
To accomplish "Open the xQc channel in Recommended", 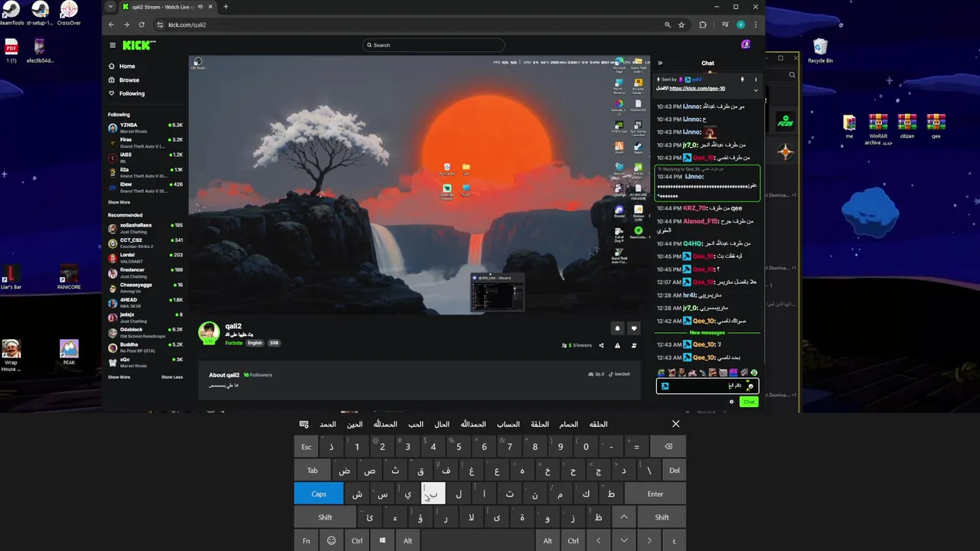I will [145, 361].
